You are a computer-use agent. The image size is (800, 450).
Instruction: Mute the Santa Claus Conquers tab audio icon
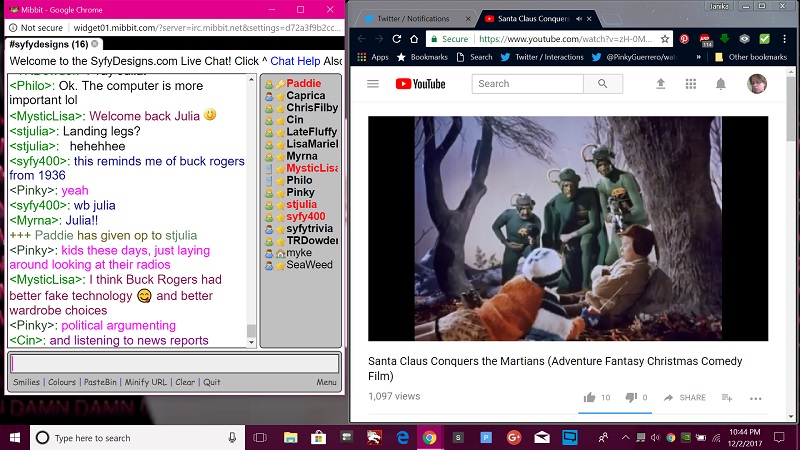(x=579, y=18)
